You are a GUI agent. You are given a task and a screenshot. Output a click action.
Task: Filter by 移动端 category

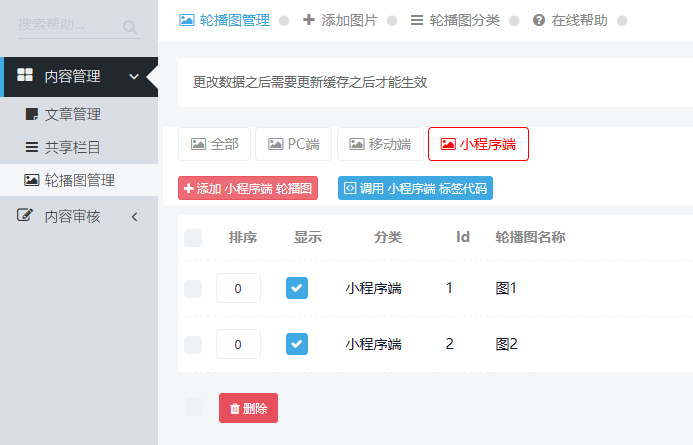point(380,144)
